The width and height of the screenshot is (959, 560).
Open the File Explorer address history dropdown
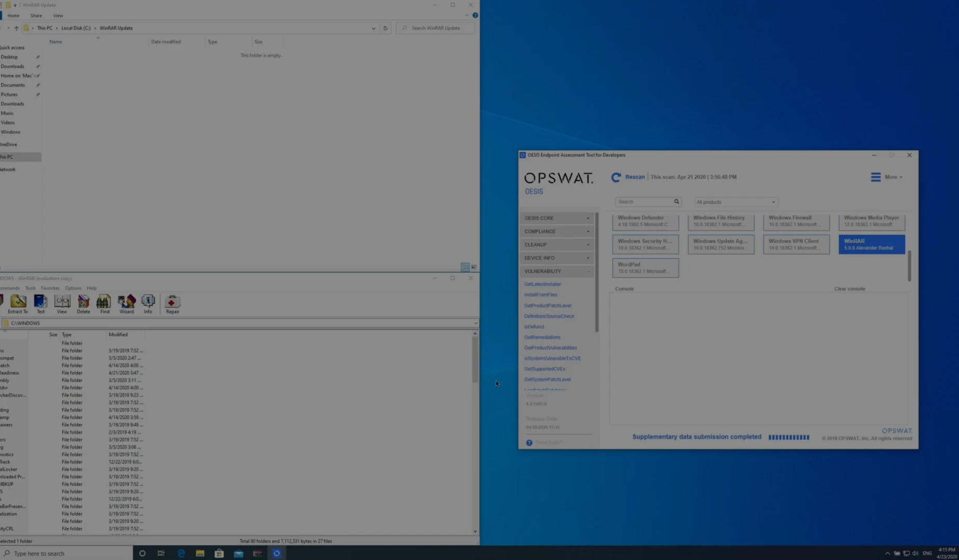[x=373, y=28]
